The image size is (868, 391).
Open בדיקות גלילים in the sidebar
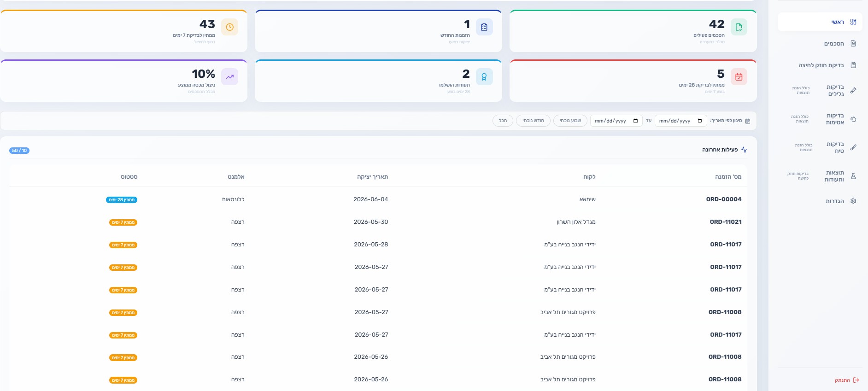[820, 91]
